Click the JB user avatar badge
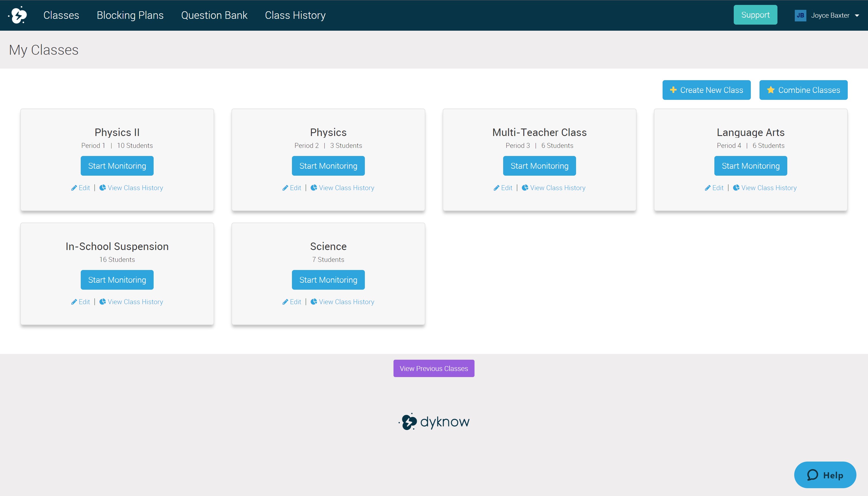This screenshot has width=868, height=496. [x=800, y=15]
